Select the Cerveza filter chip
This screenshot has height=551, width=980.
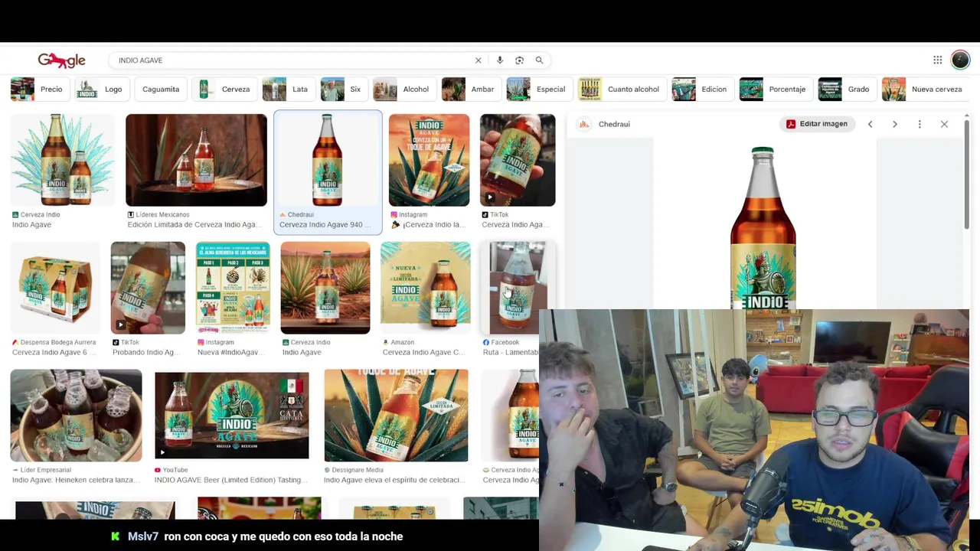tap(224, 90)
